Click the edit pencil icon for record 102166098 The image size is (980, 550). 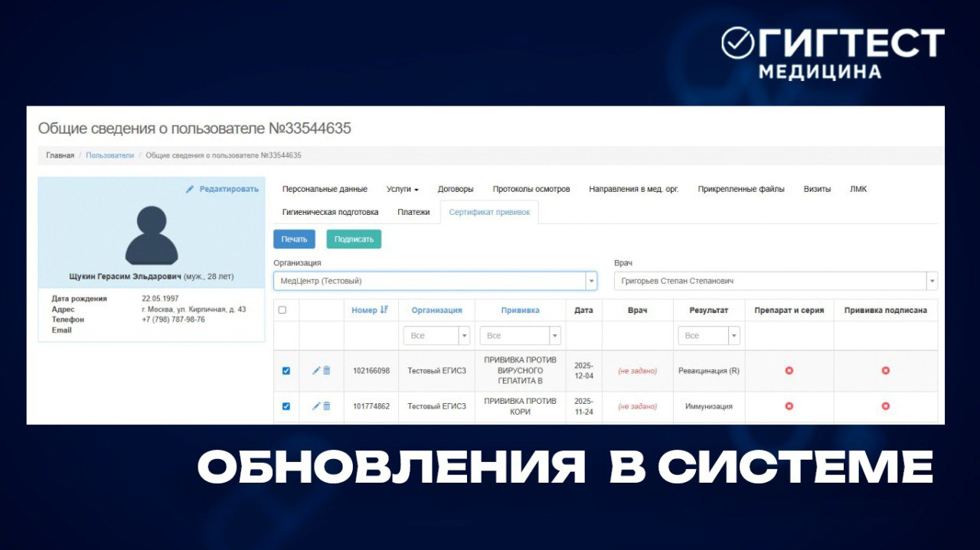tap(314, 370)
